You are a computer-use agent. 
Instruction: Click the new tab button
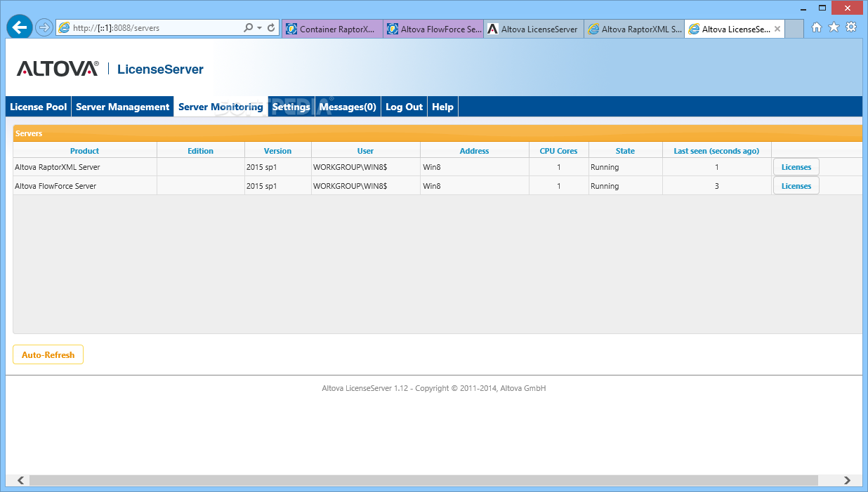pos(794,29)
